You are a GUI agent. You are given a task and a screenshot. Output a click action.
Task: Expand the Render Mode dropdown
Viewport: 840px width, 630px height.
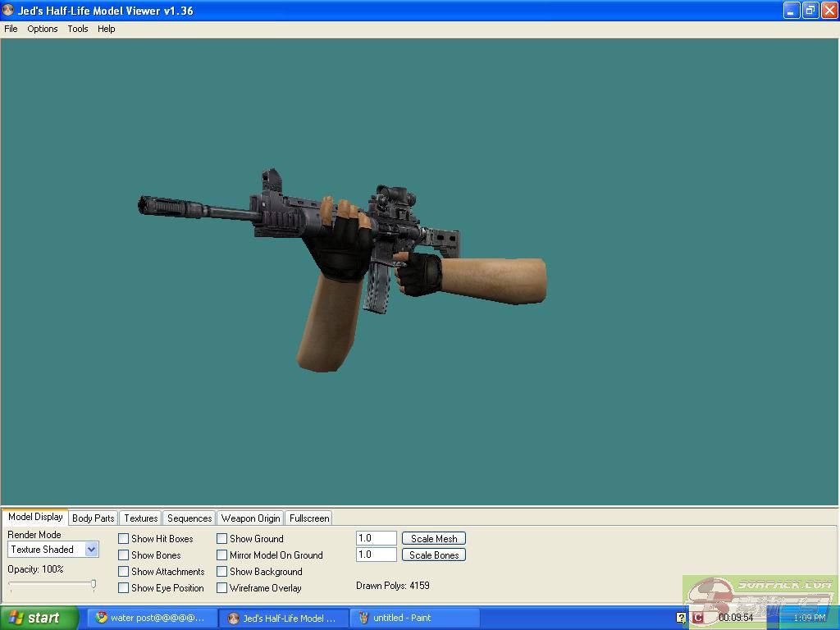91,550
